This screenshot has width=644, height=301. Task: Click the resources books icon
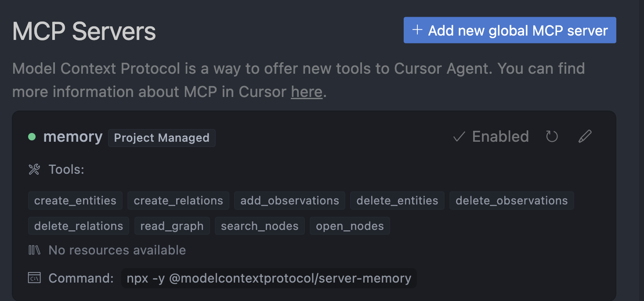34,250
